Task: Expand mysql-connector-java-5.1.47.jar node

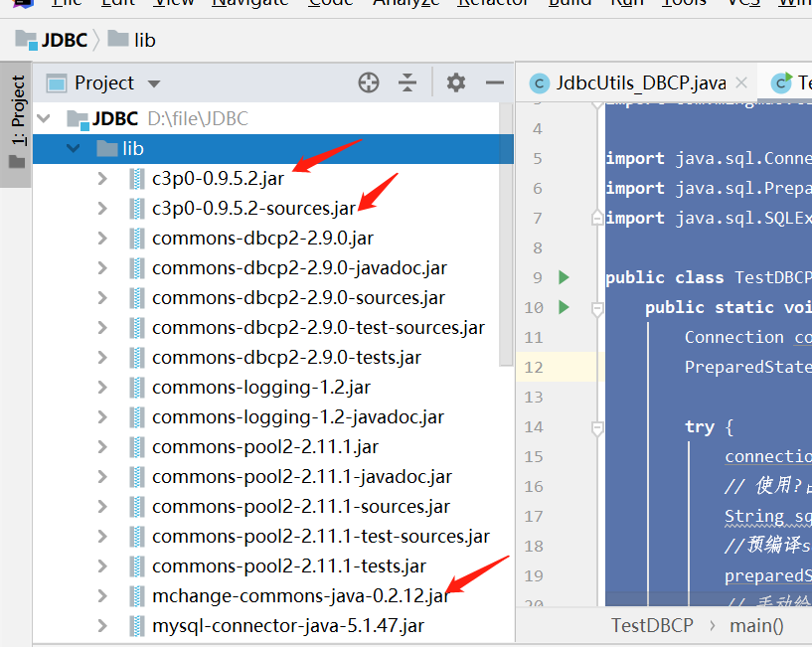Action: pyautogui.click(x=102, y=626)
